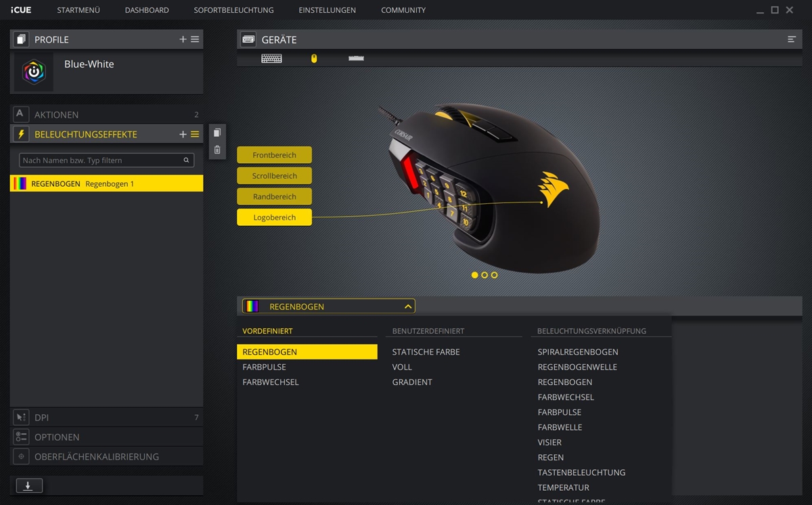
Task: Open the Geräte panel menu
Action: (x=792, y=39)
